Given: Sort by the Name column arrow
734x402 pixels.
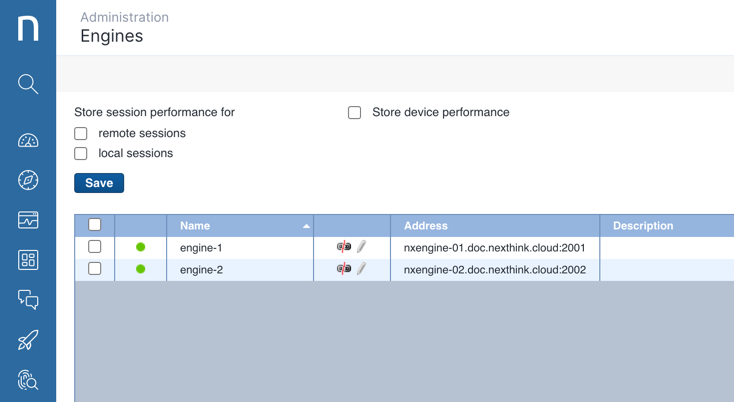Looking at the screenshot, I should tap(306, 226).
